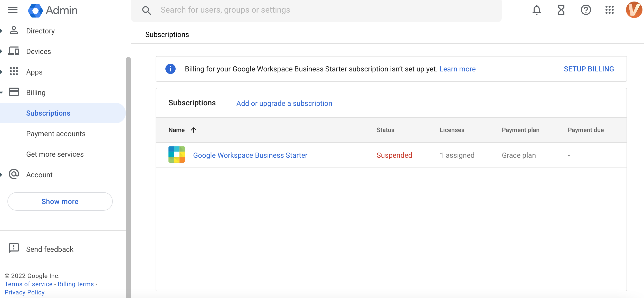Viewport: 644px width, 298px height.
Task: Click SETUP BILLING
Action: tap(589, 69)
